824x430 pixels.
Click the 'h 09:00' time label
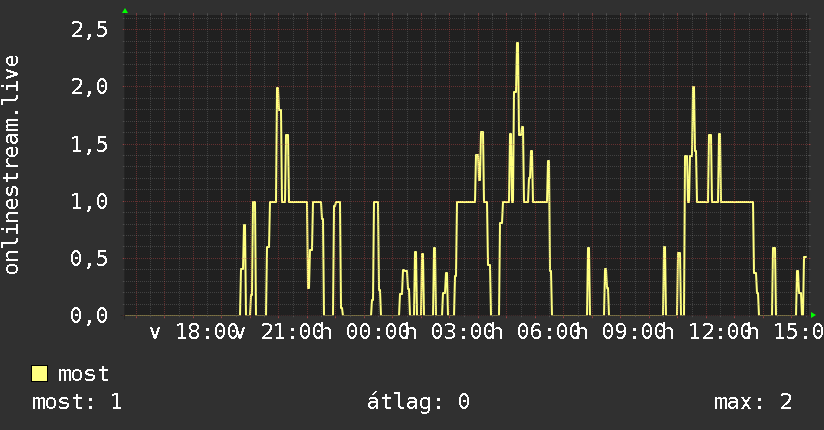click(621, 332)
